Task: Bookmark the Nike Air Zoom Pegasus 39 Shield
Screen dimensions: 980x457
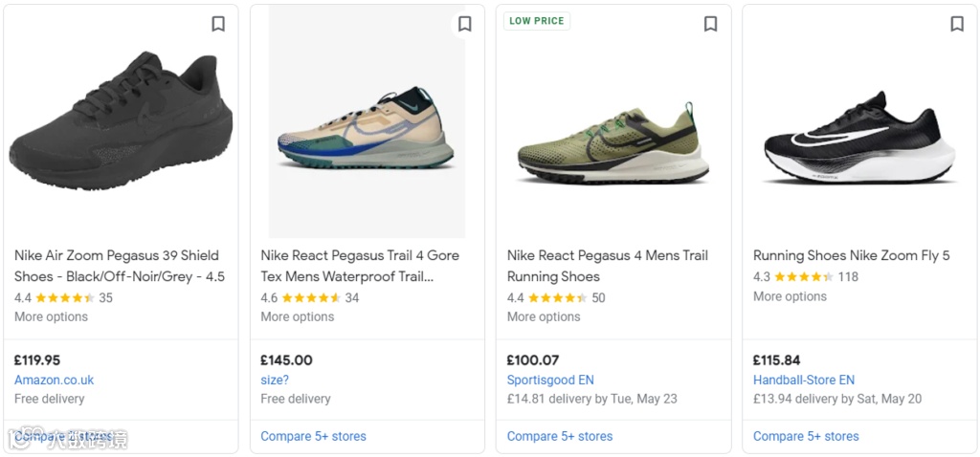Action: (x=218, y=24)
